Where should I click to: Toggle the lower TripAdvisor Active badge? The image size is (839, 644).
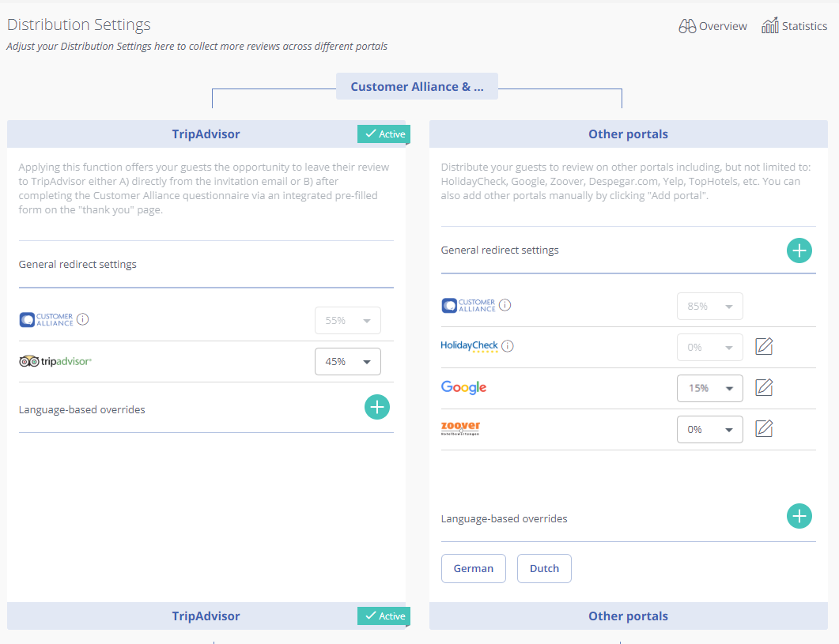pyautogui.click(x=384, y=616)
